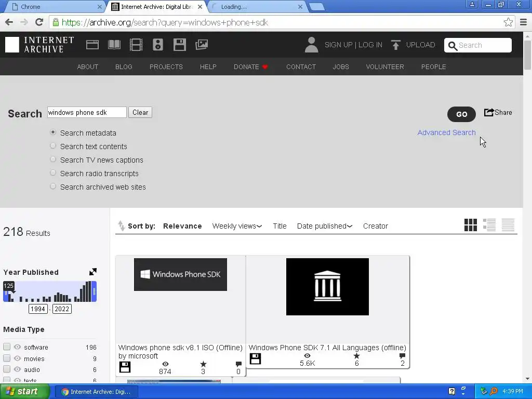Viewport: 532px width, 399px height.
Task: Click the Clear button
Action: tap(140, 112)
